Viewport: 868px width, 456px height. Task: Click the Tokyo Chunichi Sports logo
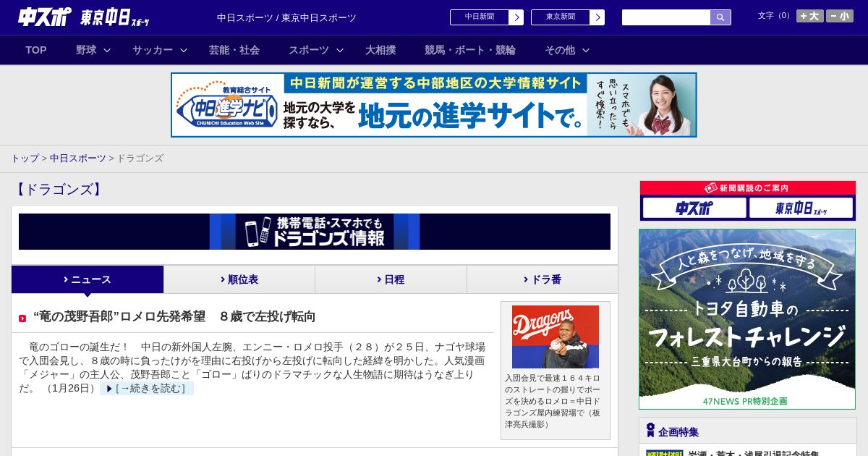click(x=115, y=17)
